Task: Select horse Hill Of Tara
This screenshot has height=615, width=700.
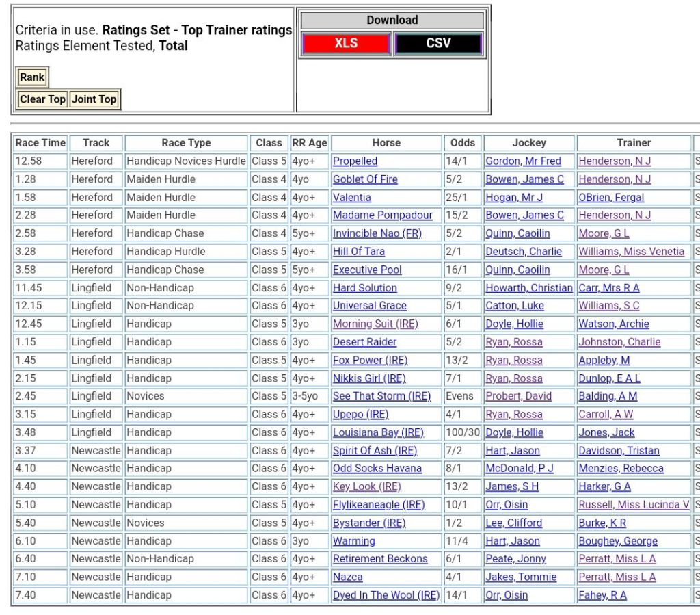Action: pos(358,252)
